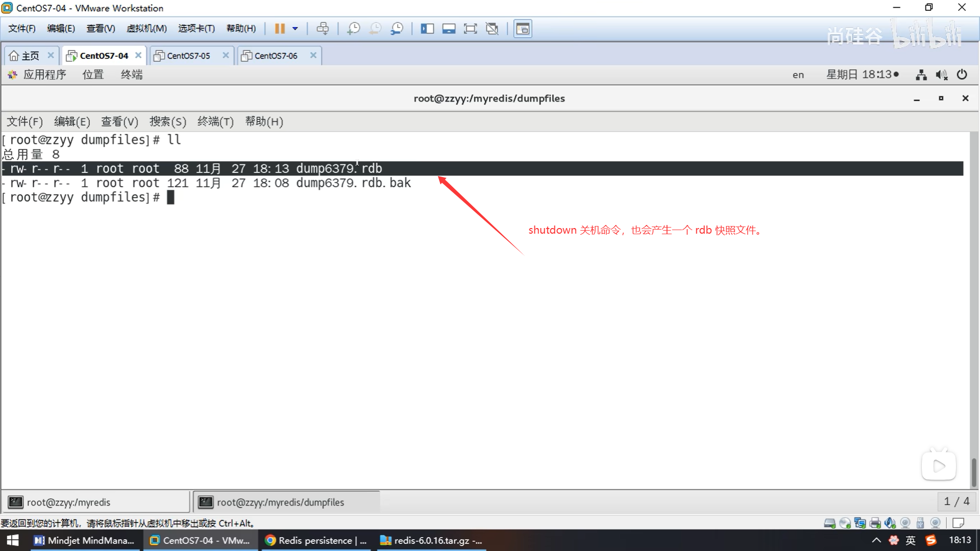The image size is (980, 551).
Task: Open the 虚拟机(M) menu
Action: [146, 29]
